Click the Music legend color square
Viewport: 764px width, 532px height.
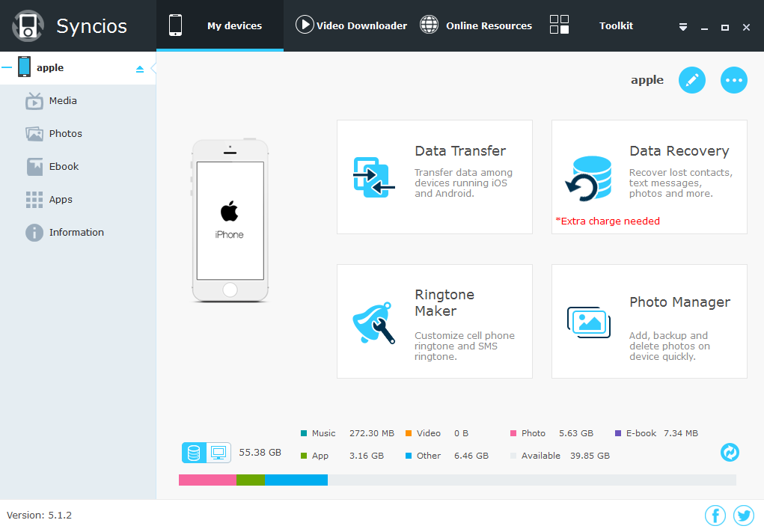[304, 433]
